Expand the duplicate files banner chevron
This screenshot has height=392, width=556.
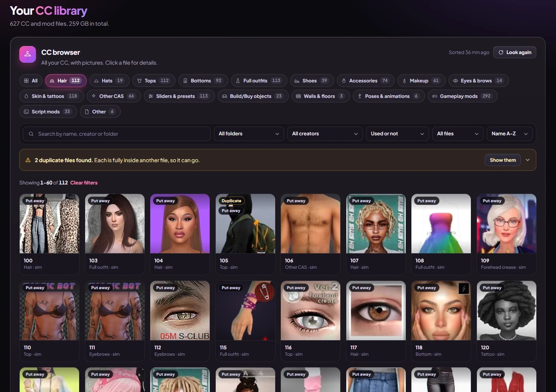[x=528, y=160]
